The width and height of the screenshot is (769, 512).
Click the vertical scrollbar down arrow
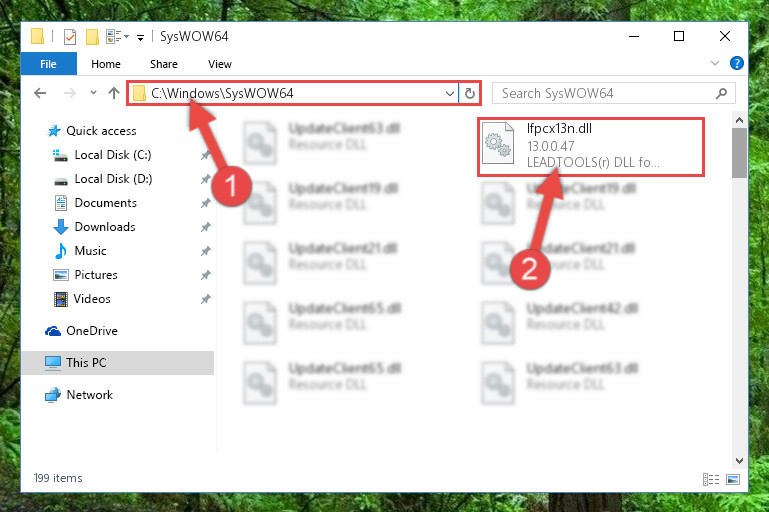click(740, 461)
